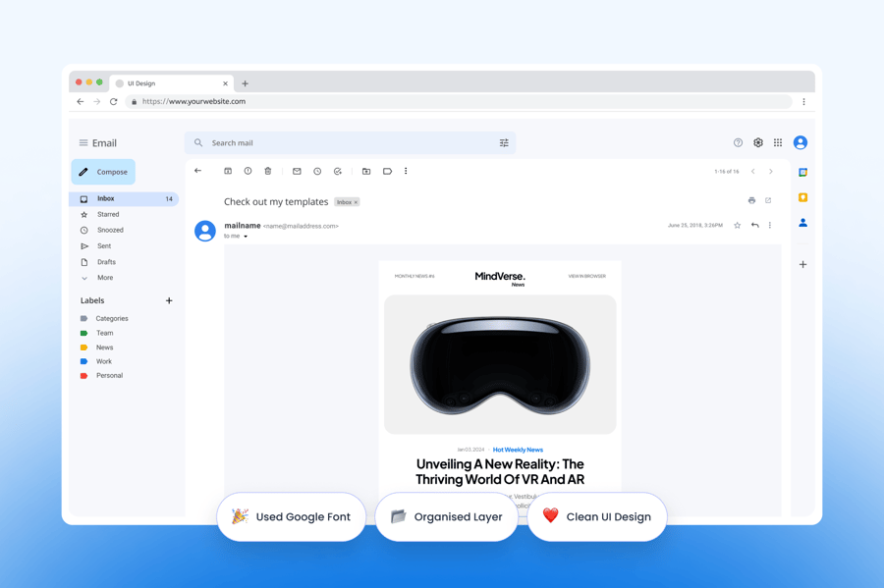The height and width of the screenshot is (588, 884).
Task: Archive the open email
Action: pos(228,172)
